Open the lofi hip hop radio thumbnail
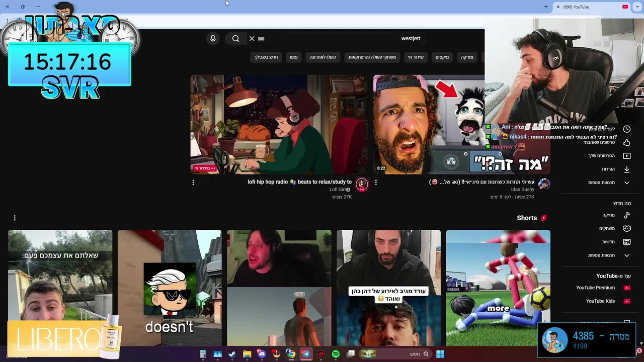The image size is (644, 362). point(279,125)
